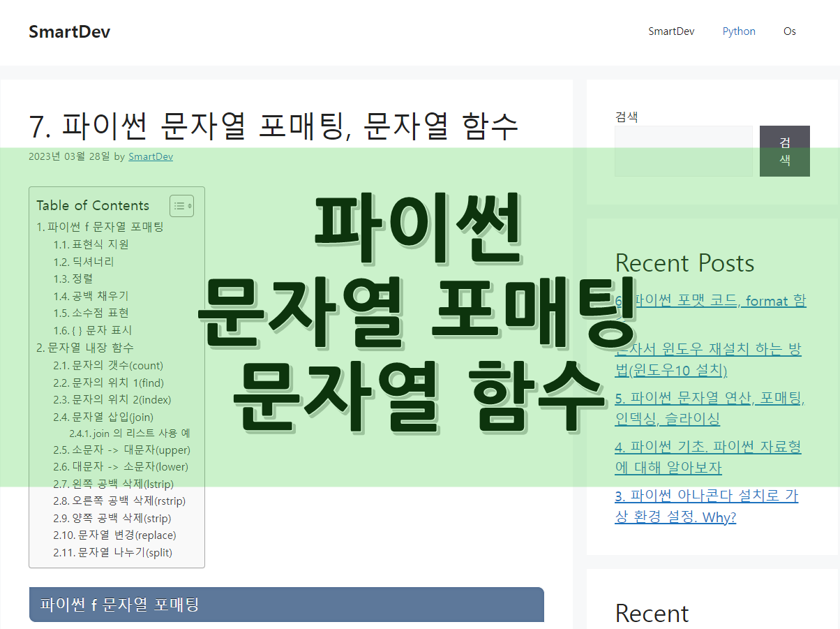Jump to 2.9 양쪽 공백 삭제(strip)
Image resolution: width=840 pixels, height=629 pixels.
[112, 518]
